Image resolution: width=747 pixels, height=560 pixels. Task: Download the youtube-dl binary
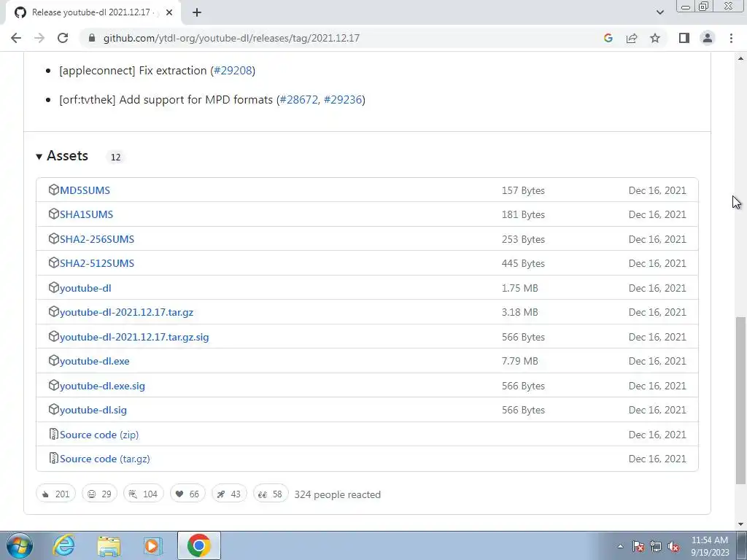click(x=85, y=288)
